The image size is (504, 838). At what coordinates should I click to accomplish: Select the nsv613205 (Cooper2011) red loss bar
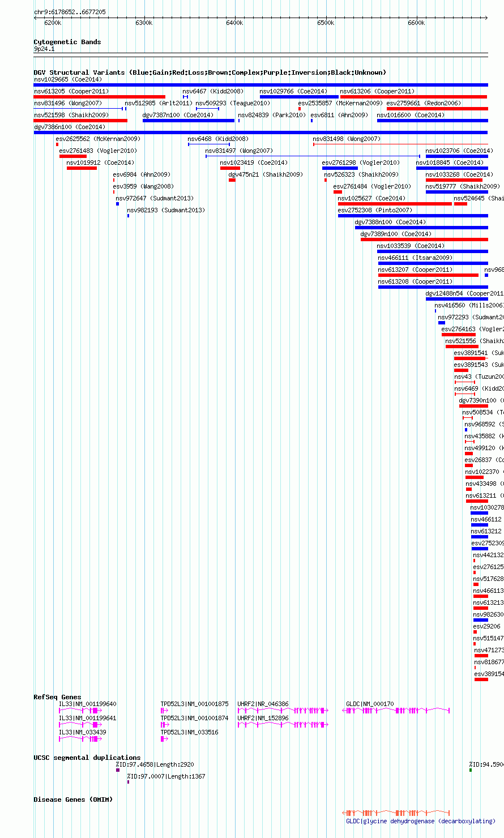click(100, 97)
